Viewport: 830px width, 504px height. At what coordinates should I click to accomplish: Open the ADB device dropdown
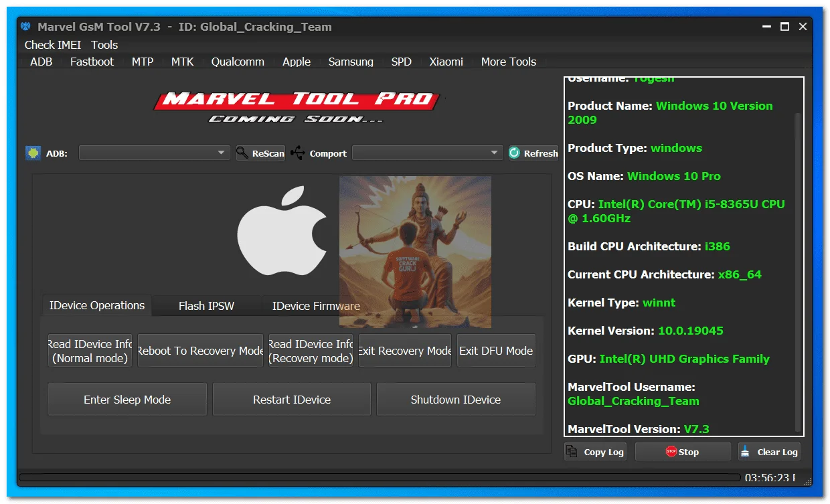click(x=155, y=153)
